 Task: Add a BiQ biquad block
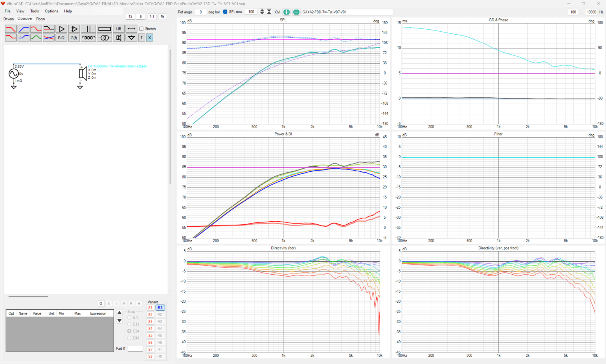61,38
